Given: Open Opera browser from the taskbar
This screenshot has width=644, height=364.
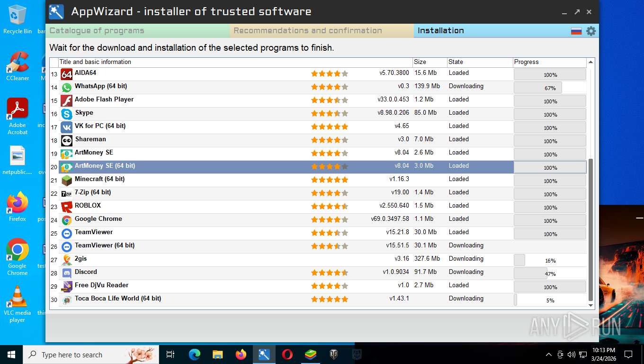Looking at the screenshot, I should [287, 355].
